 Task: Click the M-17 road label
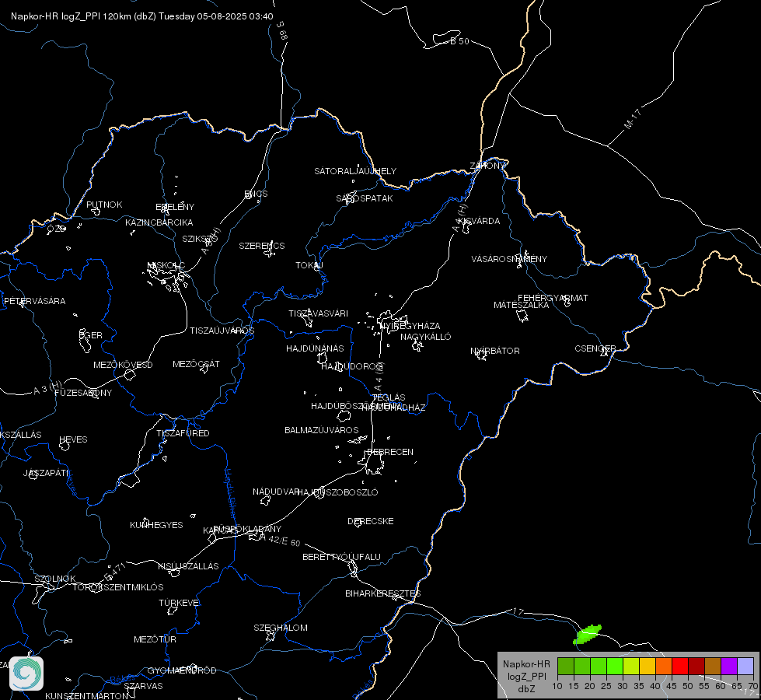coord(633,119)
